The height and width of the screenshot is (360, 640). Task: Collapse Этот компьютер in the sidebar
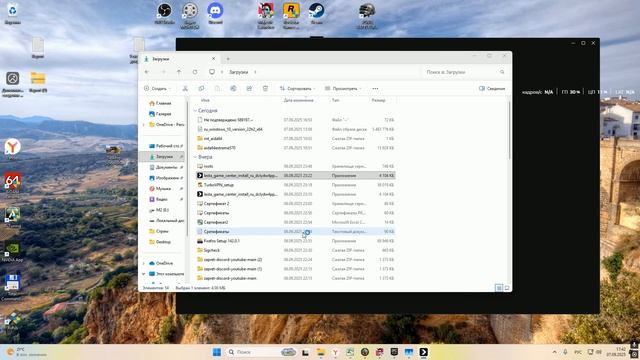pyautogui.click(x=144, y=274)
